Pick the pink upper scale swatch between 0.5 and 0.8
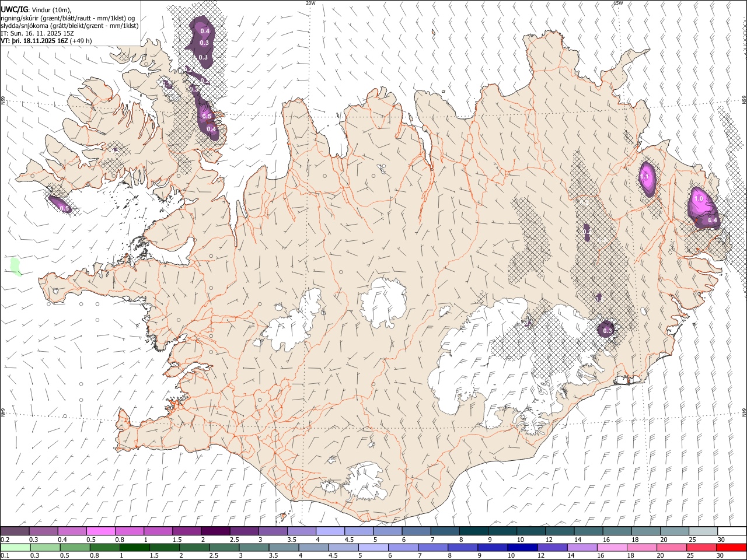747x560 pixels. coord(100,531)
